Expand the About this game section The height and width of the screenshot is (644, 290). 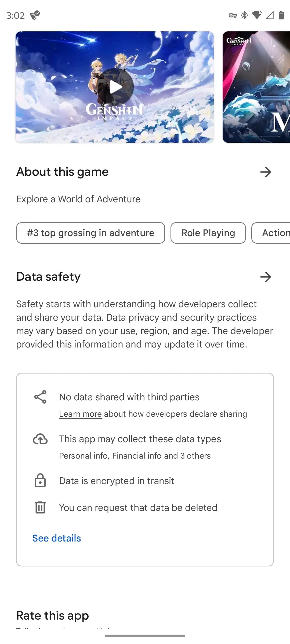265,172
